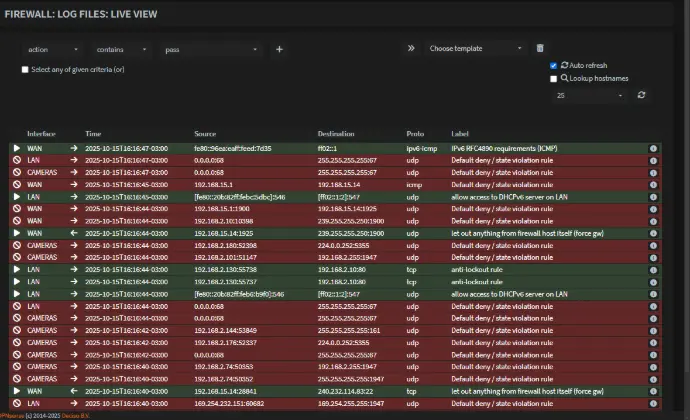Click pass play icon on first WAN row
This screenshot has height=420, width=690.
16,148
